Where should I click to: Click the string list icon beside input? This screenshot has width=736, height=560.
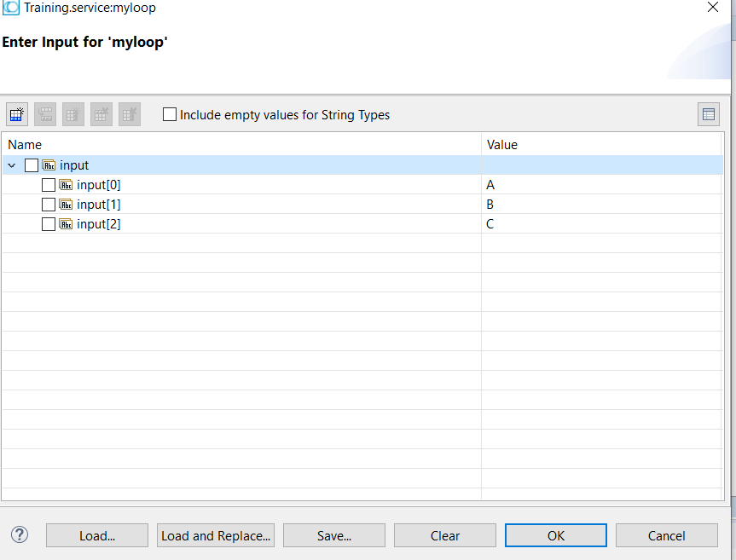coord(49,165)
